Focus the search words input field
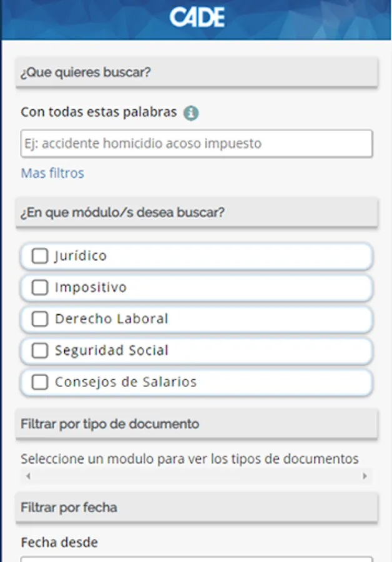The height and width of the screenshot is (562, 392). pos(197,144)
